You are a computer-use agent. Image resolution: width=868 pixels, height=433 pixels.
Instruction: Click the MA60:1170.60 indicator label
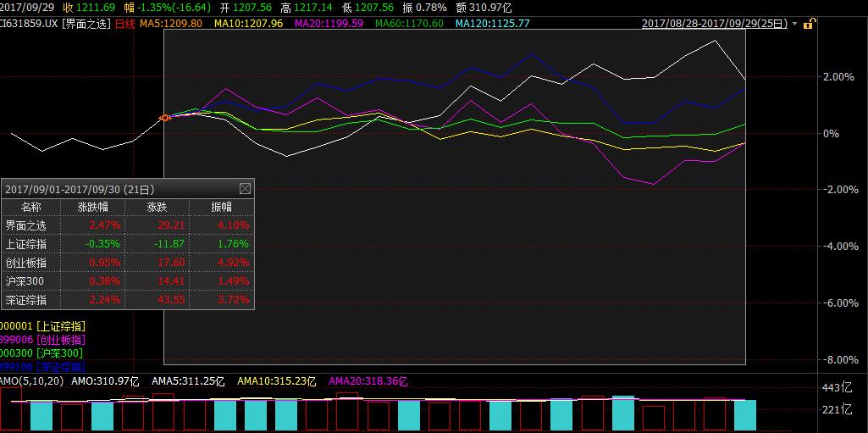click(x=409, y=23)
